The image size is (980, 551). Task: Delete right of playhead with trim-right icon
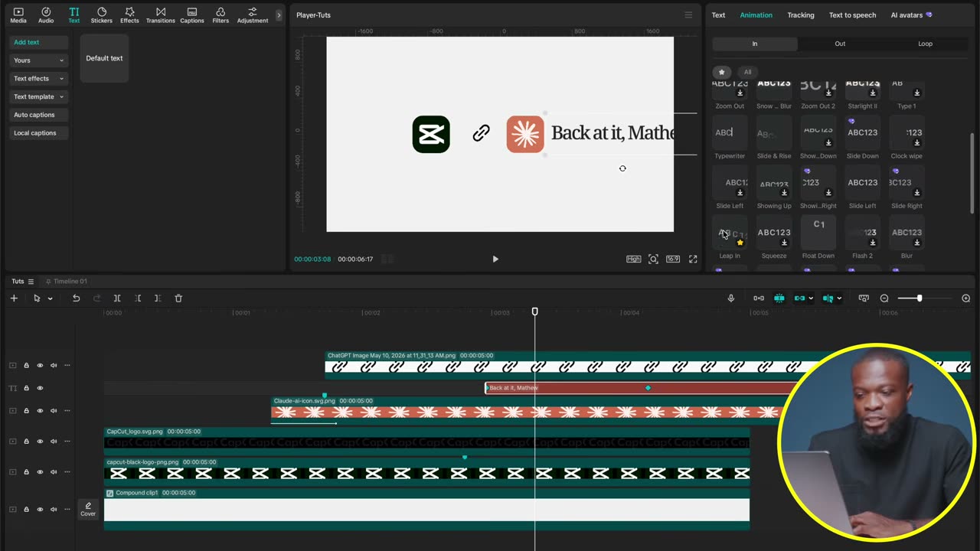[x=158, y=298]
